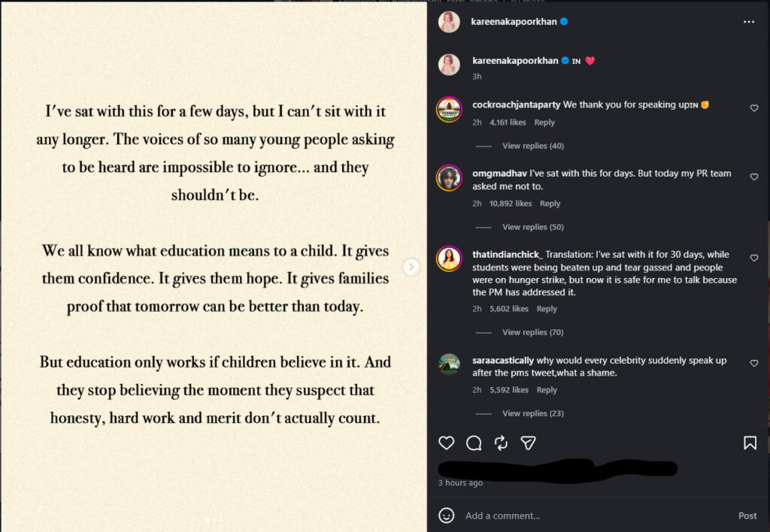Reply to thatindianchick_ comment

(547, 309)
